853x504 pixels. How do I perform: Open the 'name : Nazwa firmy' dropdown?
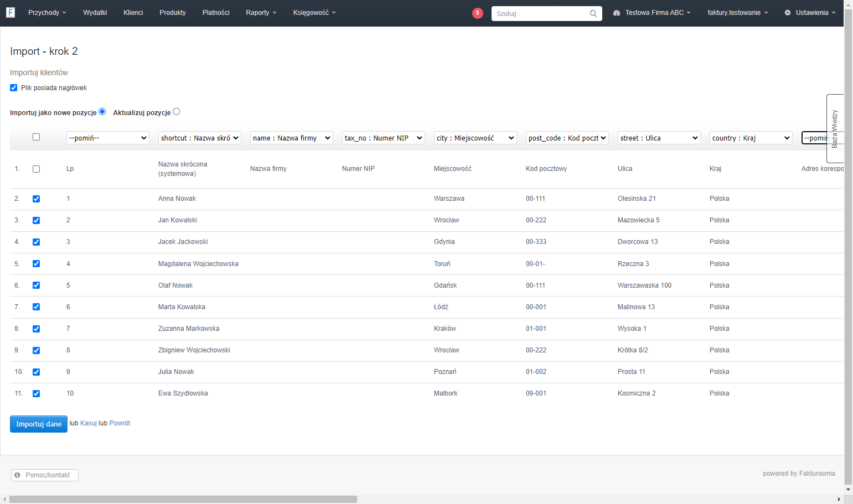click(x=292, y=138)
